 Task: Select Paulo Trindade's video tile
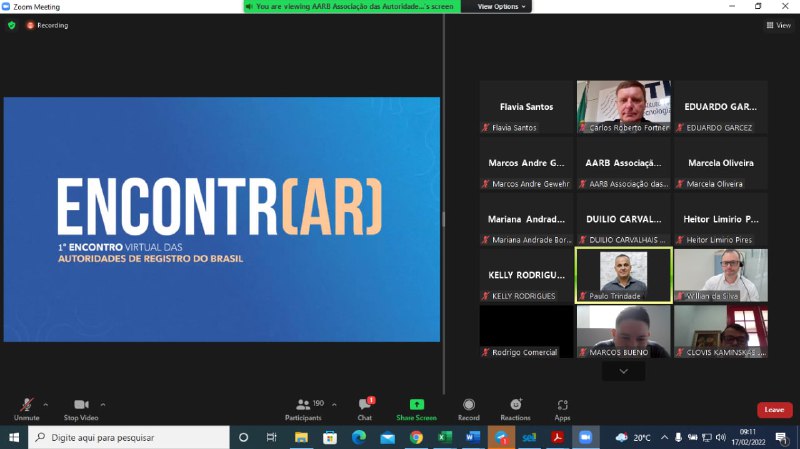click(x=623, y=275)
